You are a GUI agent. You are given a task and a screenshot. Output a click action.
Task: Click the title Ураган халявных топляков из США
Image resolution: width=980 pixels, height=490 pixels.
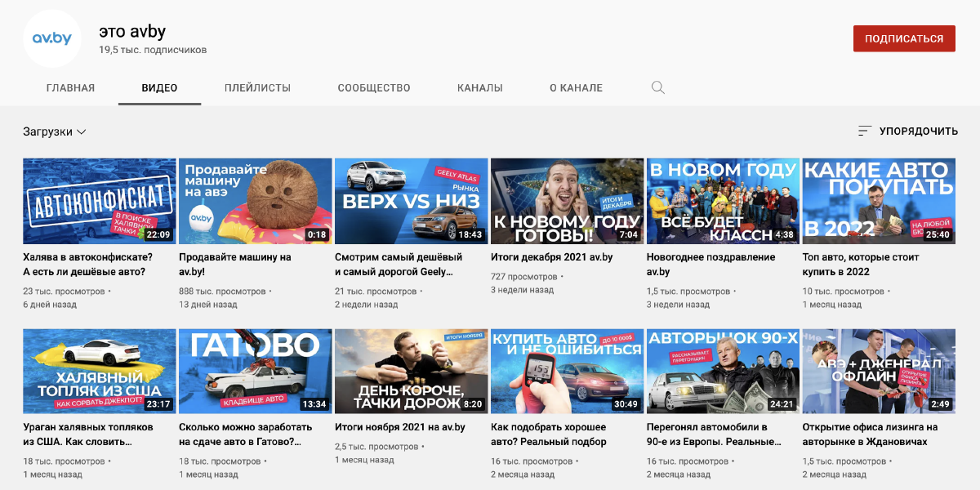coord(88,434)
